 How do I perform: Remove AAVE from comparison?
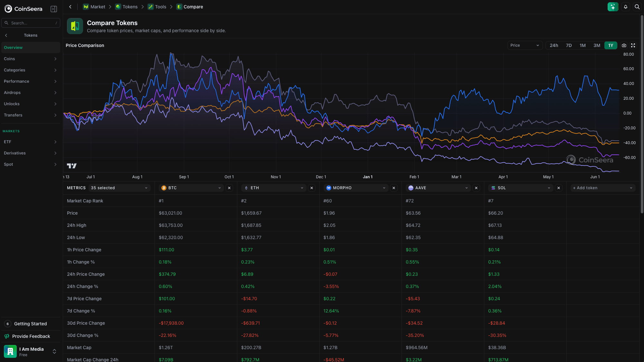click(476, 188)
